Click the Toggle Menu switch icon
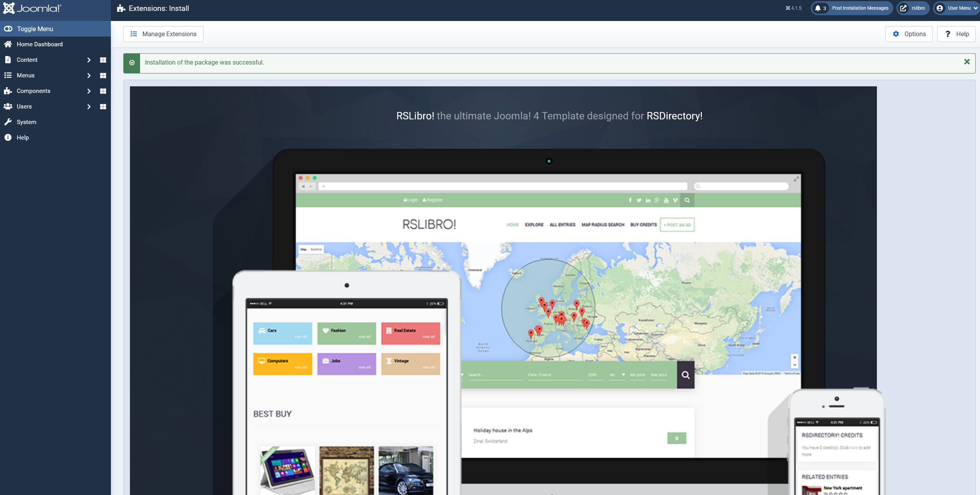The image size is (980, 495). click(x=8, y=29)
